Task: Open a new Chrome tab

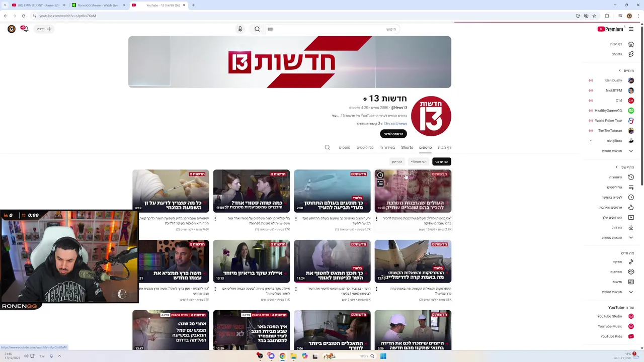Action: point(193,5)
